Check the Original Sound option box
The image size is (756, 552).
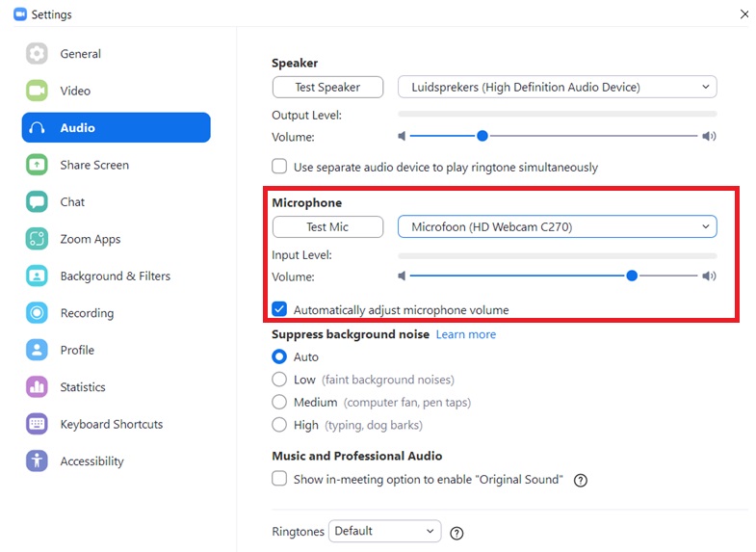[x=279, y=479]
